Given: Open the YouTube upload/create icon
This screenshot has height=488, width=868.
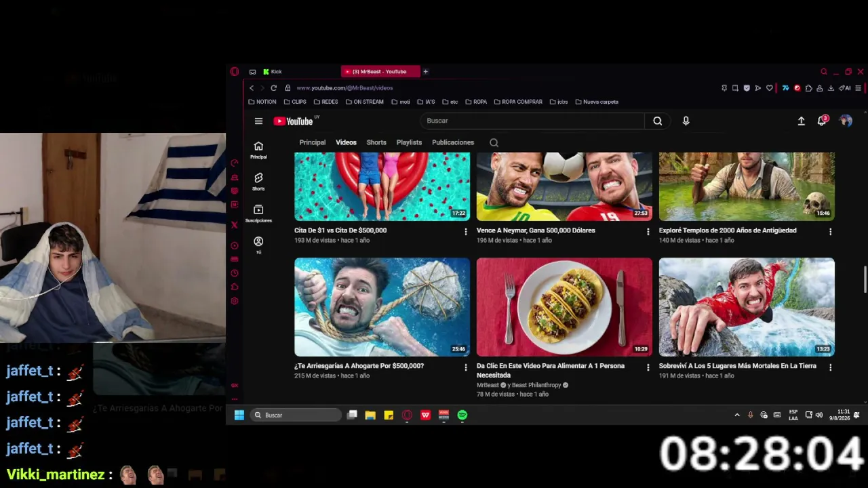Looking at the screenshot, I should tap(801, 121).
